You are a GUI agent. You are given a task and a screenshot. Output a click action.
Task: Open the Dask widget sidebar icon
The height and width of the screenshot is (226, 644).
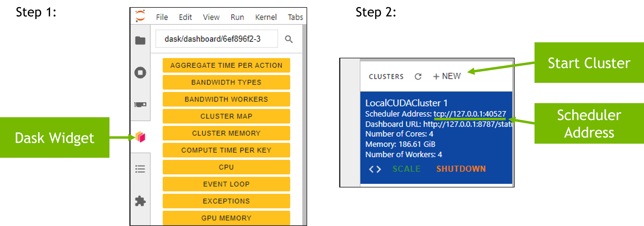click(140, 137)
